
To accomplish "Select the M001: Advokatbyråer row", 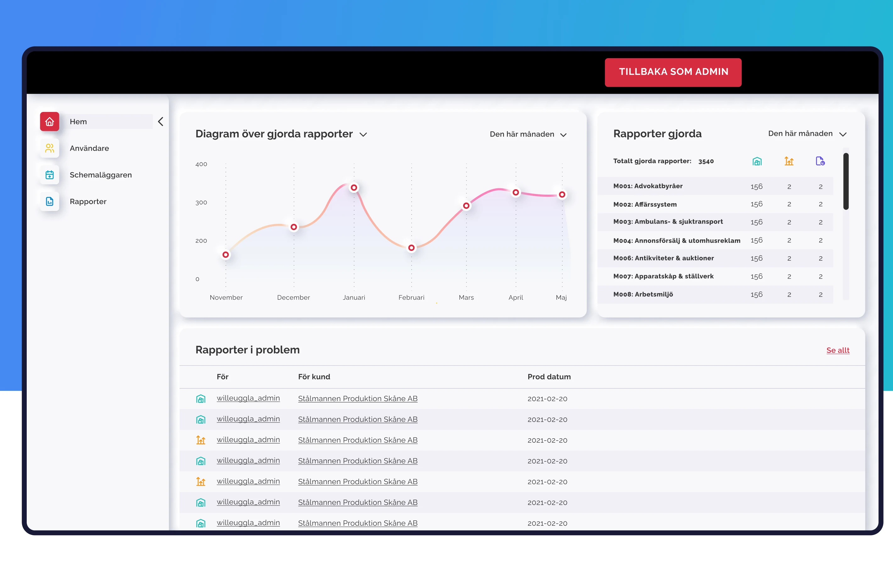I will [x=715, y=186].
